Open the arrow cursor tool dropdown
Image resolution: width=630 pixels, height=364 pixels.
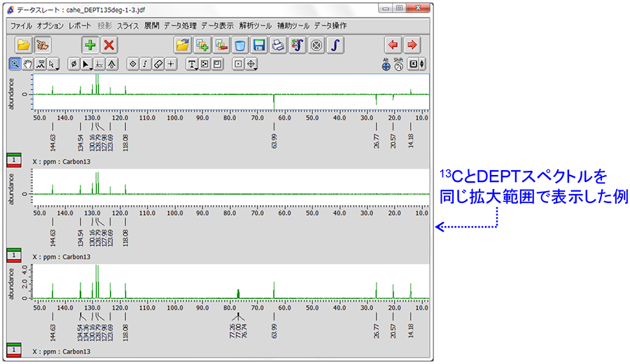54,64
